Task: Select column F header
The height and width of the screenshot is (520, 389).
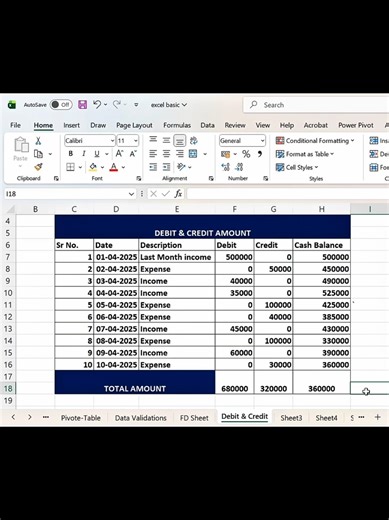Action: pyautogui.click(x=234, y=209)
